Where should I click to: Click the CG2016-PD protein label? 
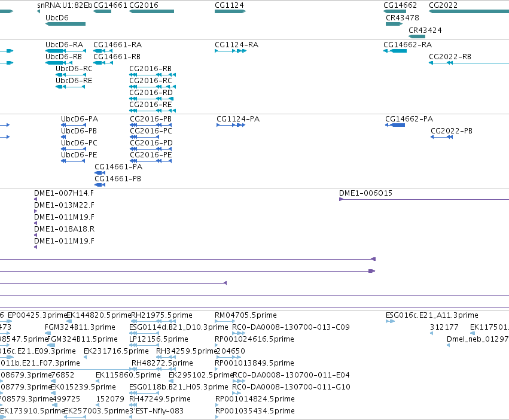[151, 143]
